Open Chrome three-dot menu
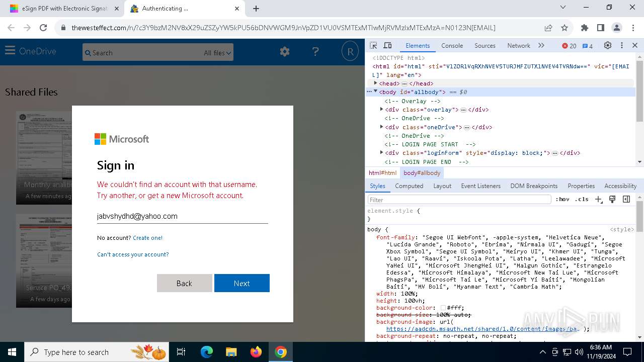The height and width of the screenshot is (362, 644). (632, 28)
